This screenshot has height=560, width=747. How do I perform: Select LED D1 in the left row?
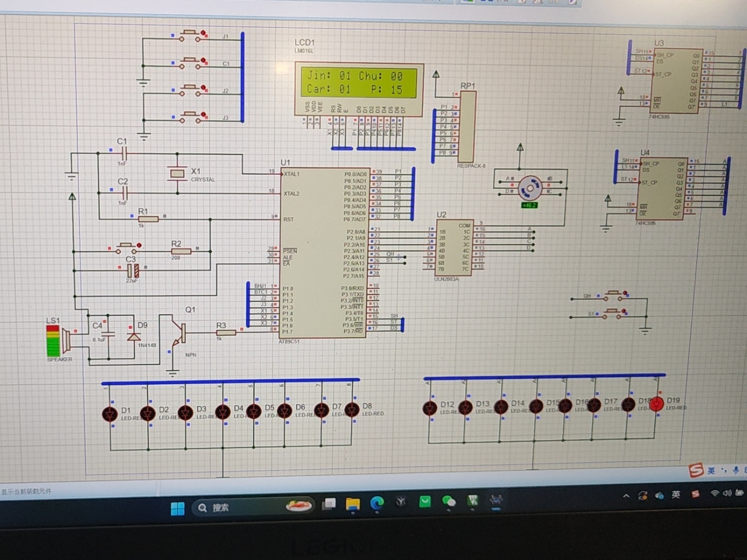110,414
